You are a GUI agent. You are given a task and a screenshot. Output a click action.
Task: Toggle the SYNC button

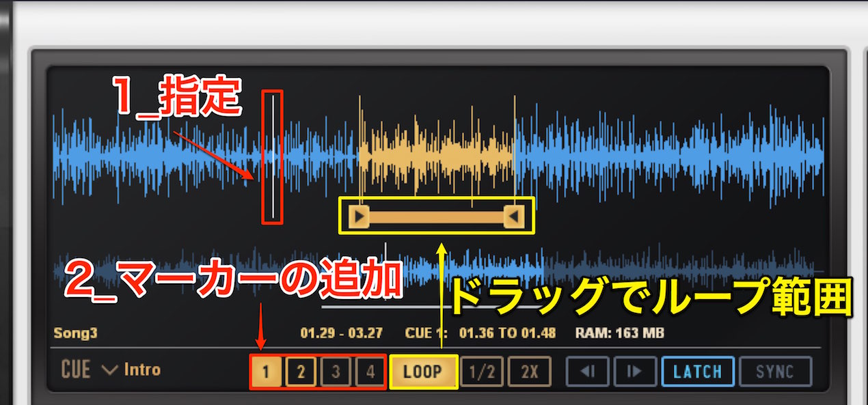[775, 372]
